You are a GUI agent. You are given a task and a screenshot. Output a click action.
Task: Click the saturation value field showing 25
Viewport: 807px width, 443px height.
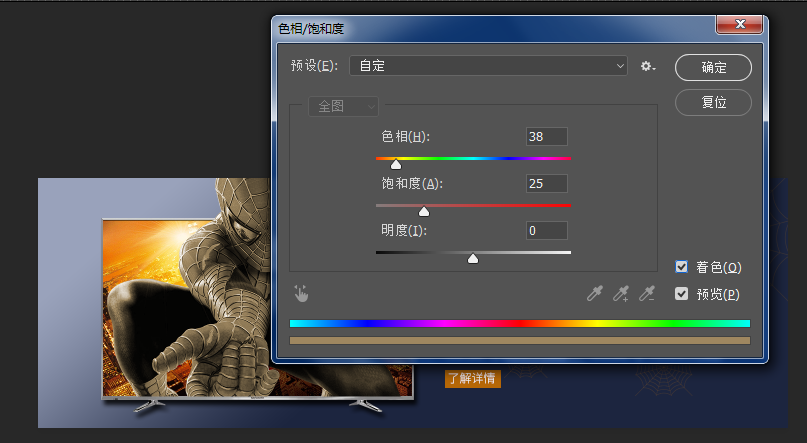coord(547,184)
